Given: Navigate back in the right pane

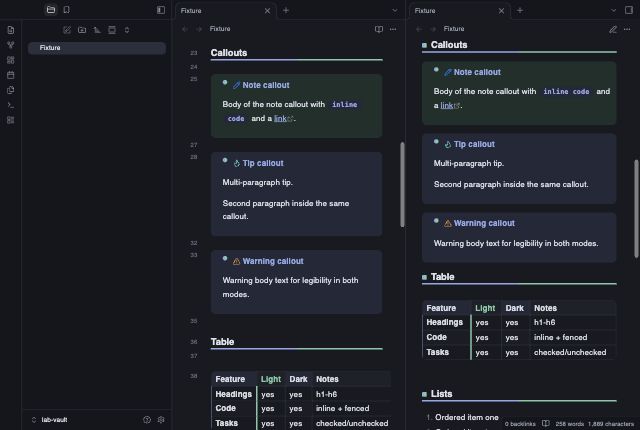Looking at the screenshot, I should (419, 29).
